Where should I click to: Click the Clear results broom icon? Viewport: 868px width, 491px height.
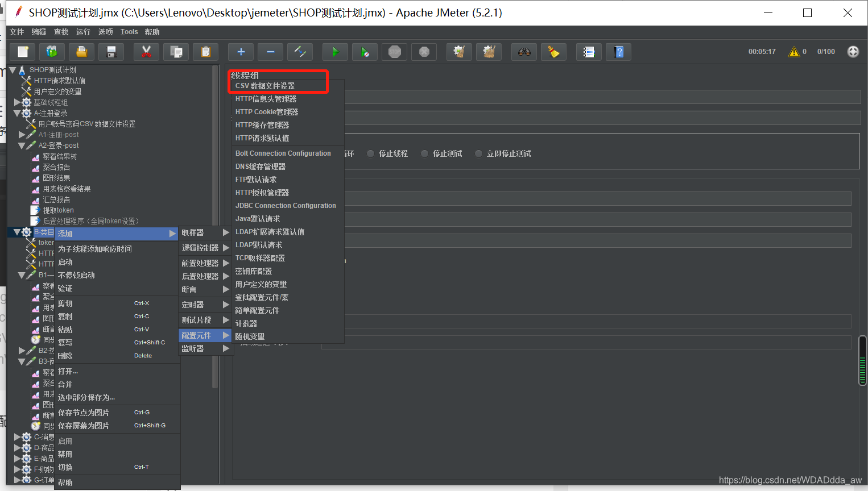(x=459, y=52)
